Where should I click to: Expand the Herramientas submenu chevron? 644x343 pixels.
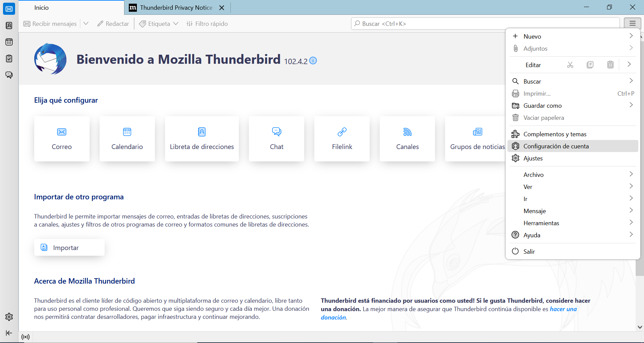tap(631, 223)
